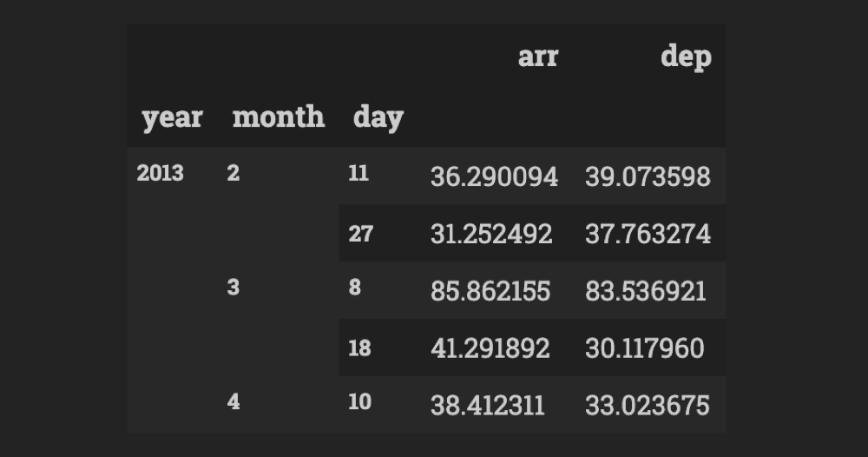This screenshot has height=457, width=868.
Task: Select the year index header
Action: point(172,117)
